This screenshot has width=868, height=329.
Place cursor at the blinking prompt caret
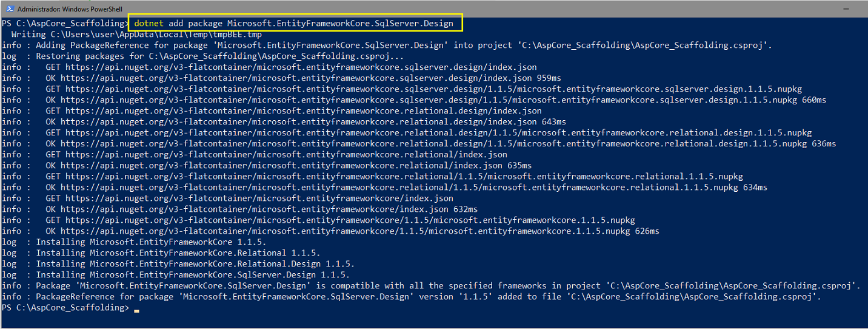tap(137, 310)
